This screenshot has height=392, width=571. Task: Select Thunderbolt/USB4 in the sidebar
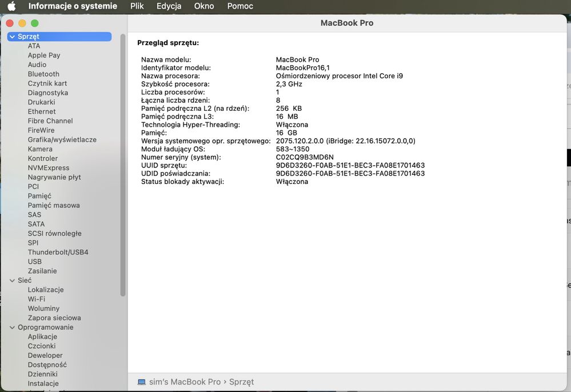[58, 252]
